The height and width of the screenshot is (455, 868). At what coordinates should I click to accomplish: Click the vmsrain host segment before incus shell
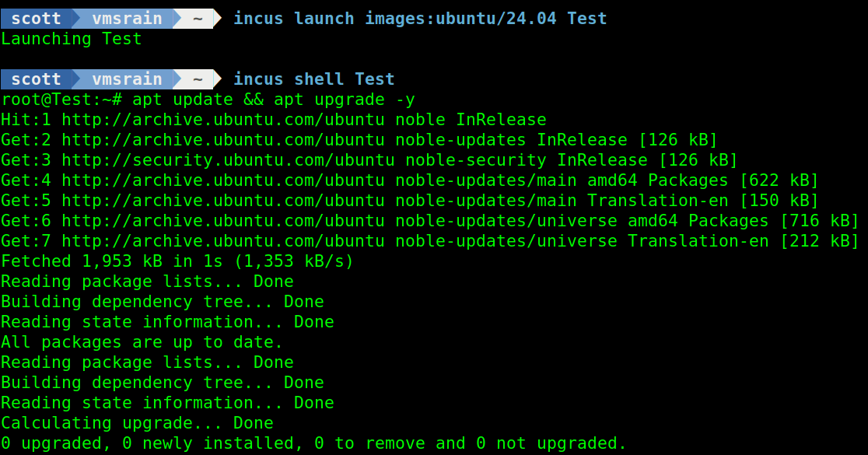point(127,79)
